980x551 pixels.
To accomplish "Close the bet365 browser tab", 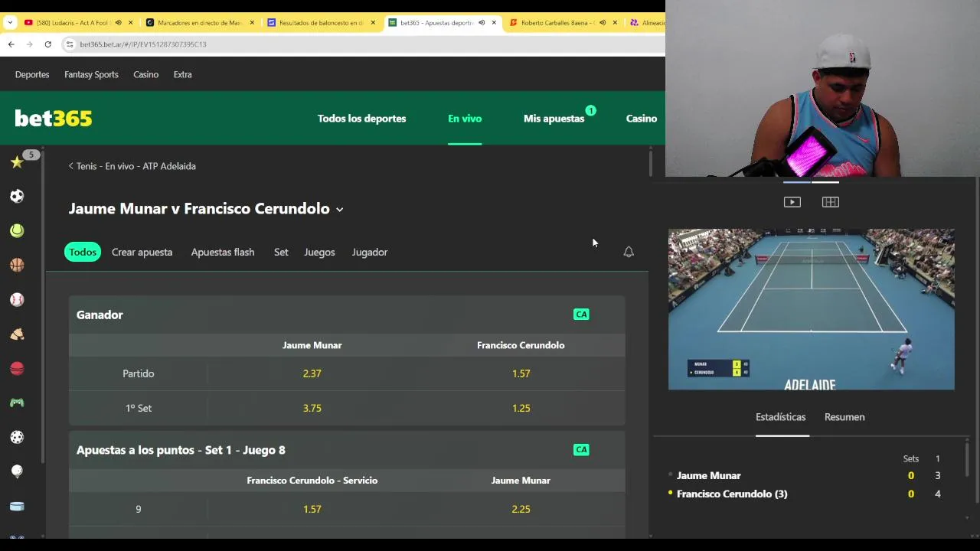I will (x=494, y=23).
